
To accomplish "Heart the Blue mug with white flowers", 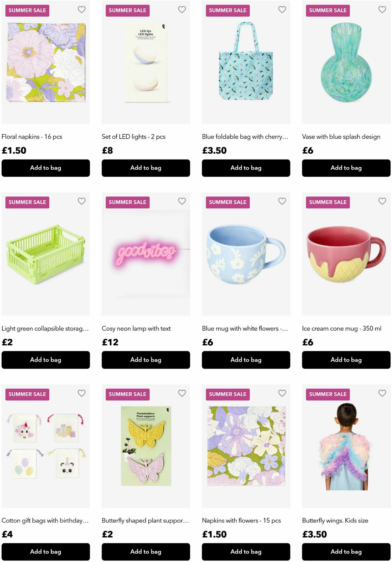I will tap(282, 201).
